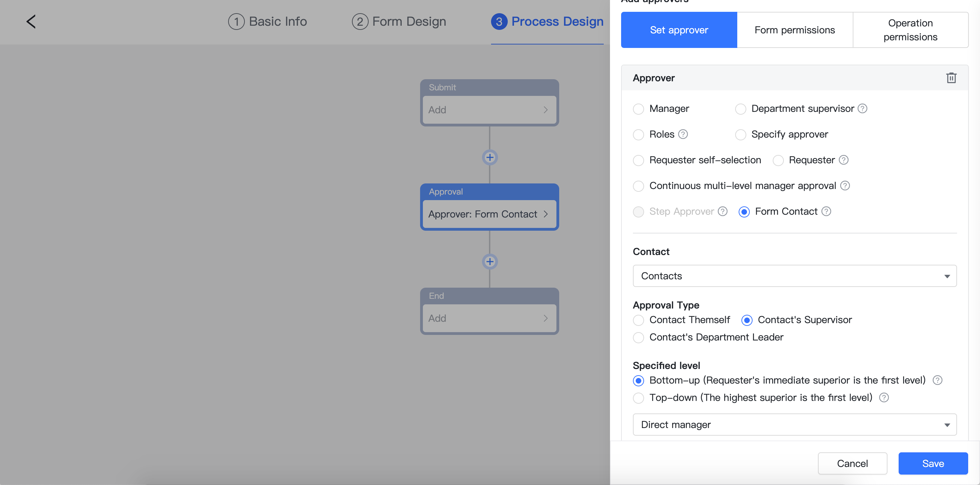Screen dimensions: 980x485
Task: Click the back arrow icon
Action: 31,22
